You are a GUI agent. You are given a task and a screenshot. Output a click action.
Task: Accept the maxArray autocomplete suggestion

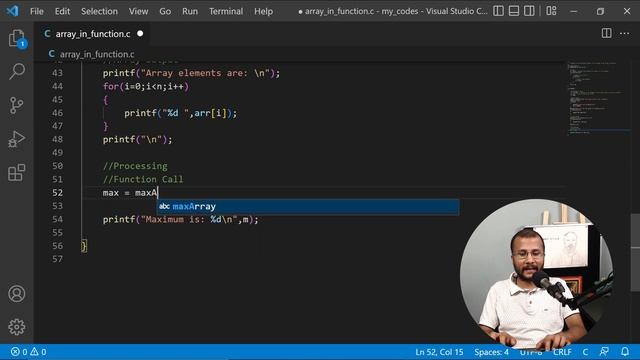point(308,207)
